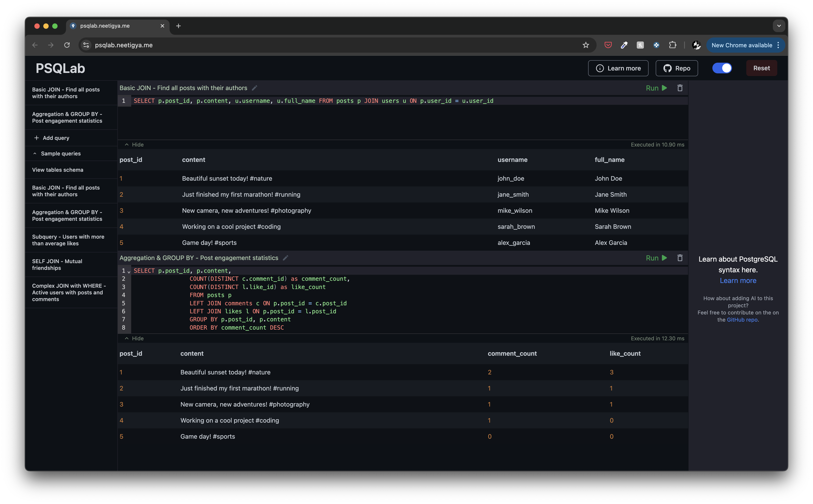Click the mike_wilson username cell

514,211
